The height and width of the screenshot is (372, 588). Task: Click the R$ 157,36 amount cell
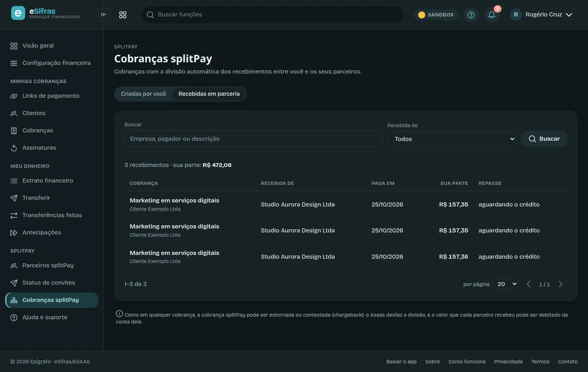[453, 257]
